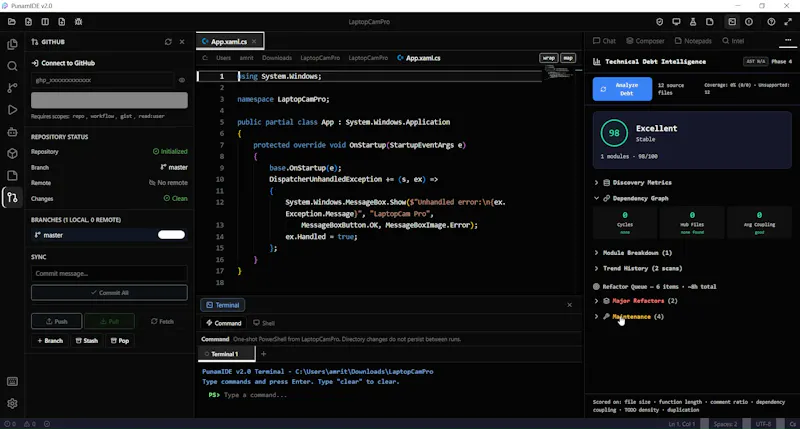Click the expand fullscreen arrows icon
The width and height of the screenshot is (800, 429).
coord(788,22)
